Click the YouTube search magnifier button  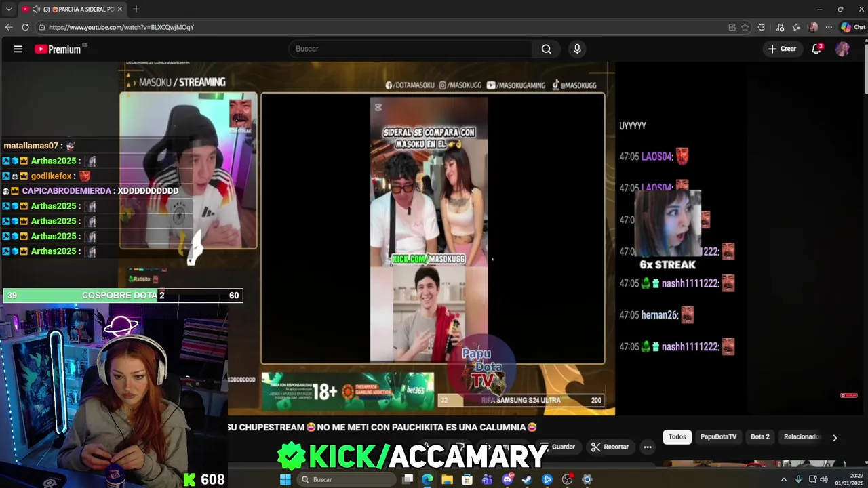pyautogui.click(x=546, y=49)
